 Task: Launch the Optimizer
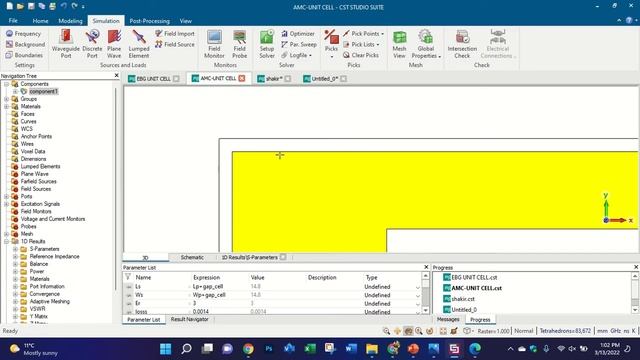pos(298,33)
